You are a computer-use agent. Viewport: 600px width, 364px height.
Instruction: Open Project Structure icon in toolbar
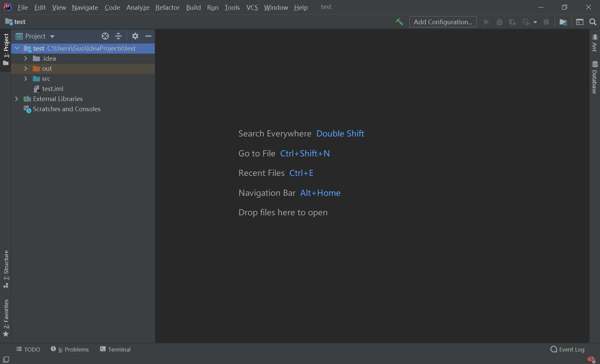[563, 22]
